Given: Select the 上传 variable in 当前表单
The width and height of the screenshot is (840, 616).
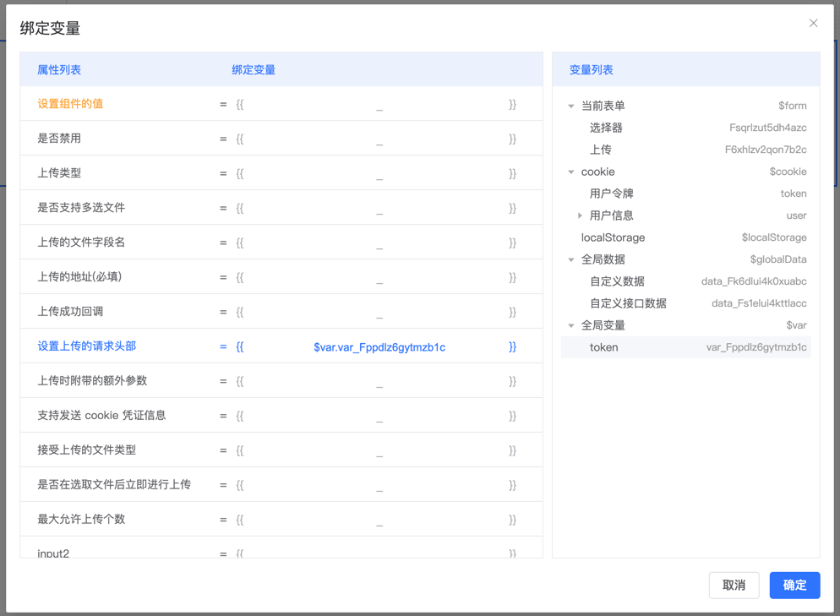Looking at the screenshot, I should 601,150.
